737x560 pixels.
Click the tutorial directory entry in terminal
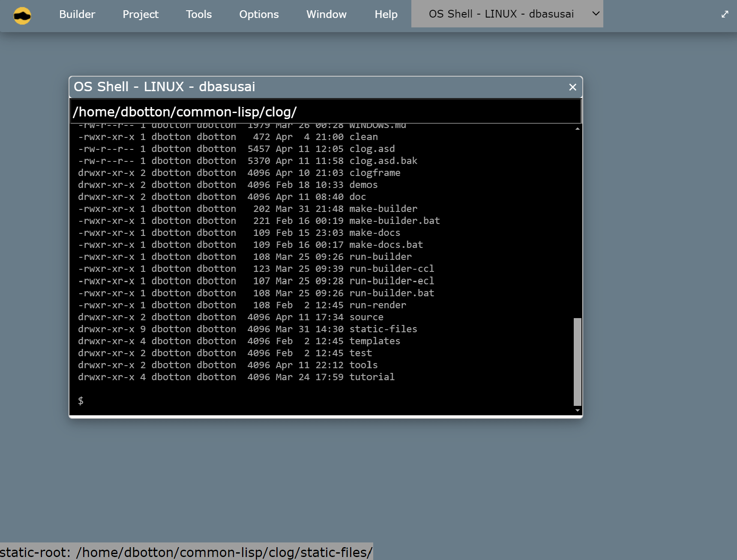(x=371, y=377)
